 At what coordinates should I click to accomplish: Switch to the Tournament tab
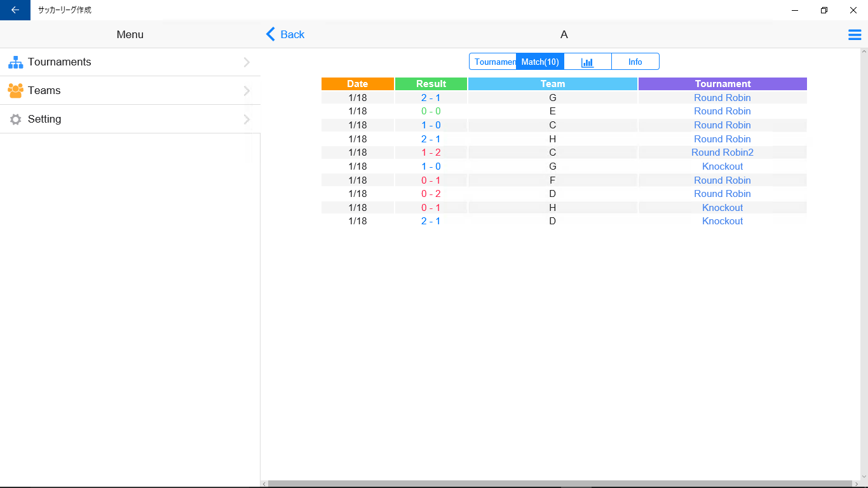click(493, 62)
